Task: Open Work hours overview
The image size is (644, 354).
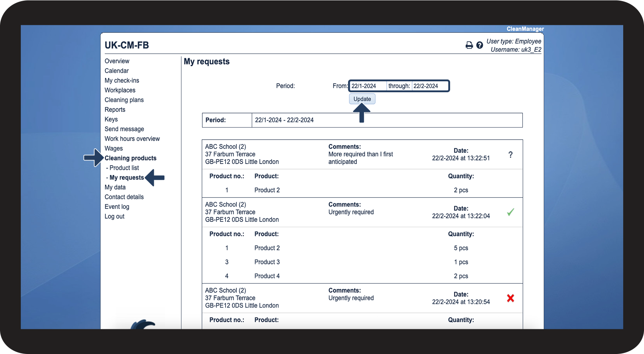Action: tap(132, 139)
